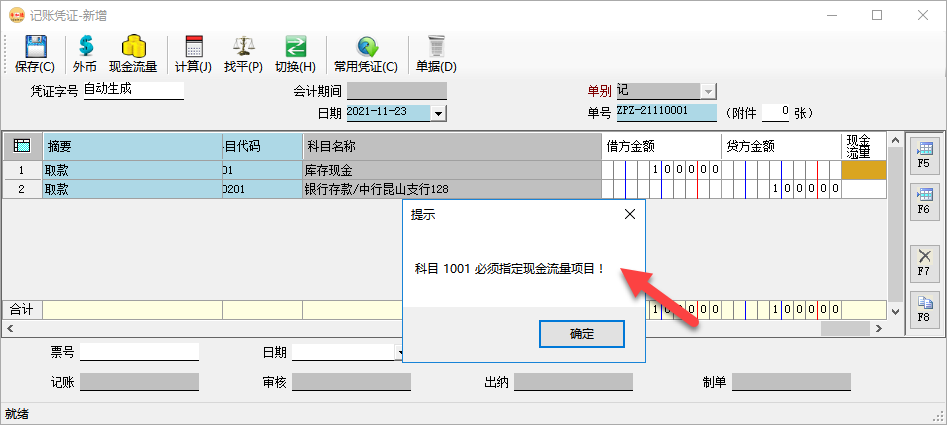Click the 审核 field
The image size is (947, 425).
click(x=352, y=382)
